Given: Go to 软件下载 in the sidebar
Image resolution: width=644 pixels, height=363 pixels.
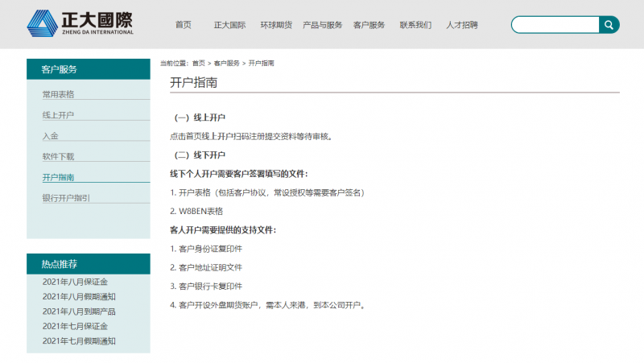Looking at the screenshot, I should point(58,156).
